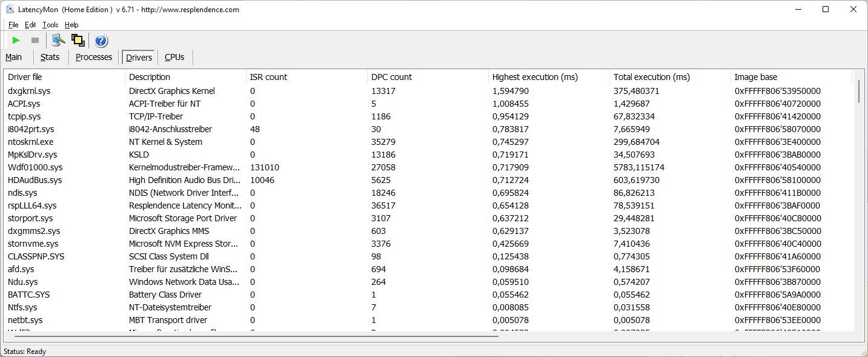Sort by Highest execution (ms) column

(535, 77)
